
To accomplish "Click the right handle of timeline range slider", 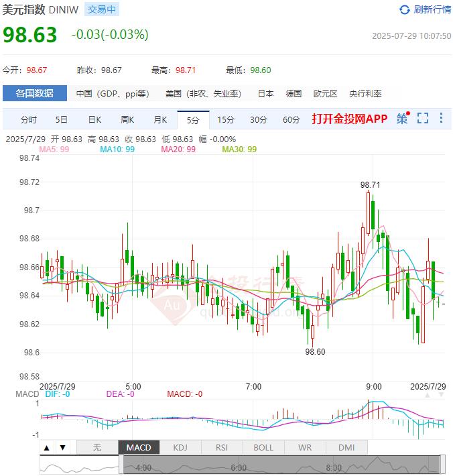I will click(x=442, y=464).
